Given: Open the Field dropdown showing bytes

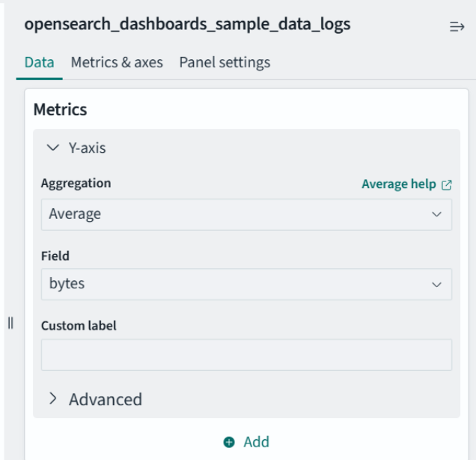Looking at the screenshot, I should pos(246,285).
